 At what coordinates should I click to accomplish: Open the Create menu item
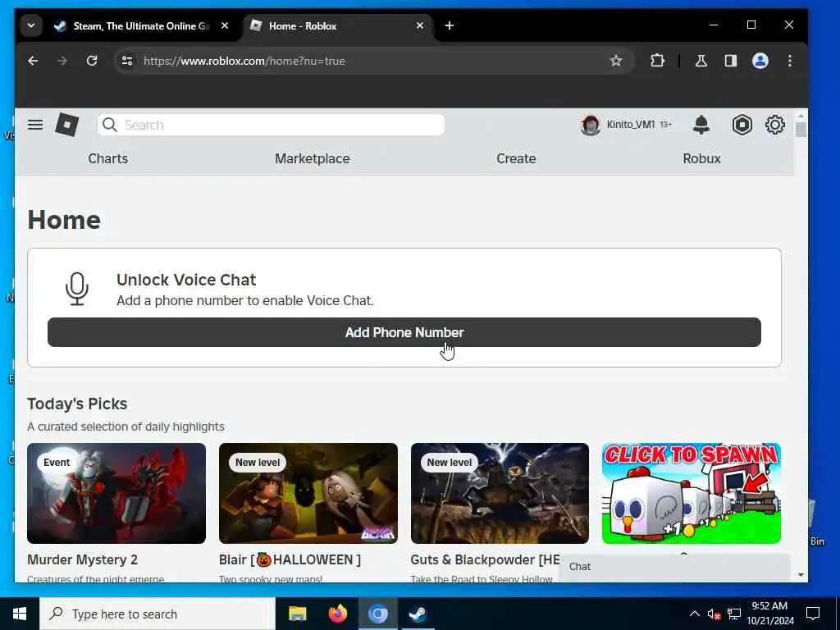click(x=516, y=158)
